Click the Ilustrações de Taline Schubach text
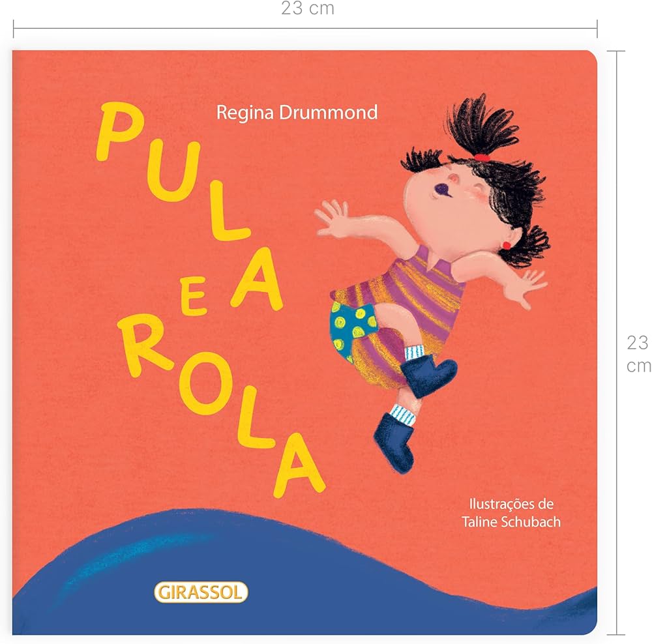The height and width of the screenshot is (644, 652). (511, 512)
